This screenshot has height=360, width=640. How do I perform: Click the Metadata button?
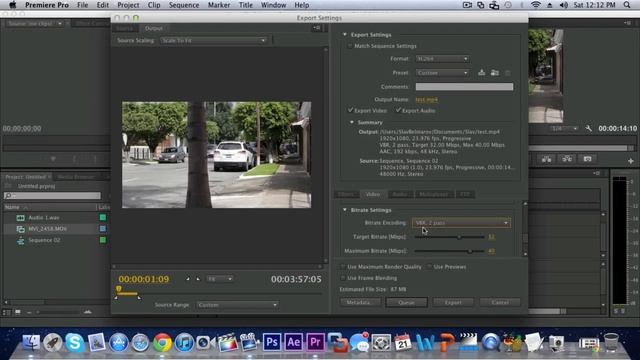[x=360, y=302]
